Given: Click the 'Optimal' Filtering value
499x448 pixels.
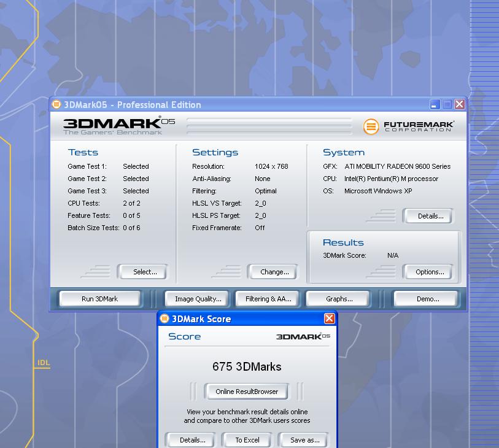Looking at the screenshot, I should click(266, 191).
